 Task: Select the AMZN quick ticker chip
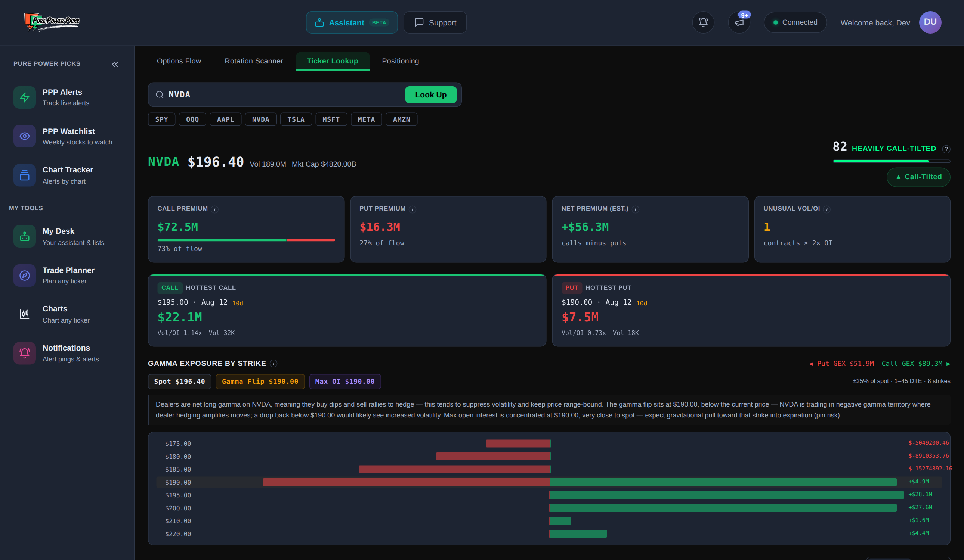pos(401,119)
